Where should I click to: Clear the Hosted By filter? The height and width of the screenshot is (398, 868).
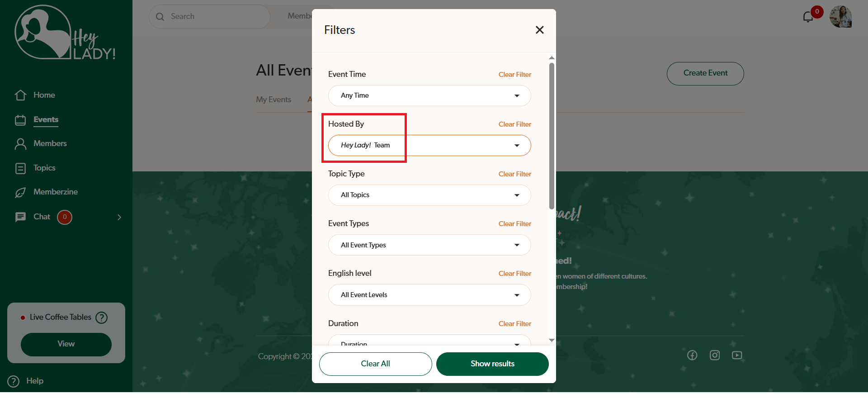[x=514, y=124]
